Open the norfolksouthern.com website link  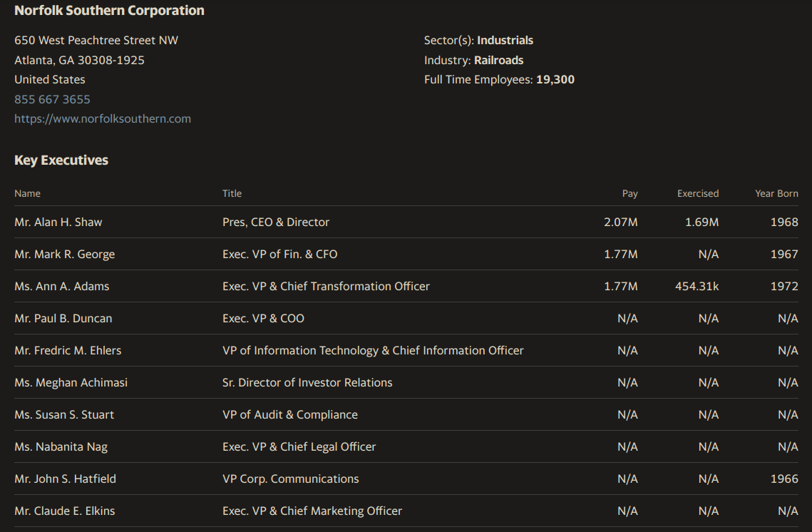[103, 118]
